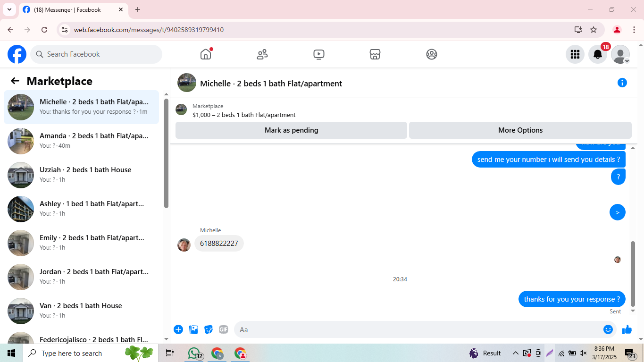Choose a GIF in composer

[224, 329]
